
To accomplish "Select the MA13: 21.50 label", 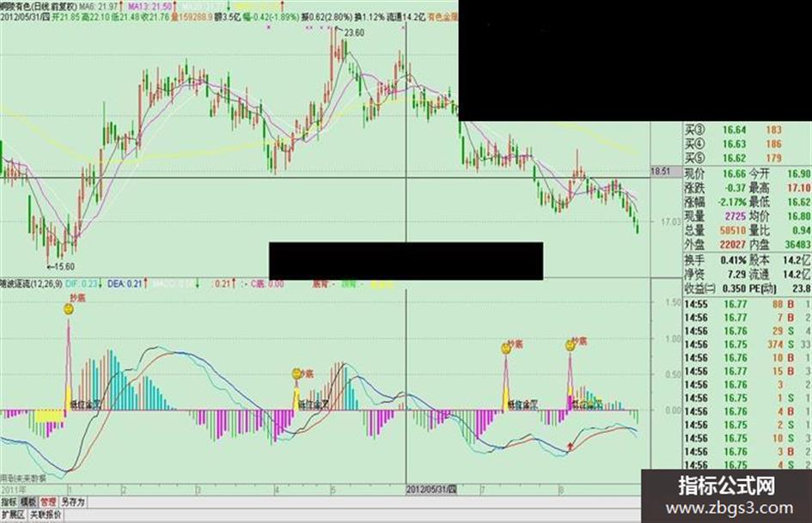I will tap(150, 7).
